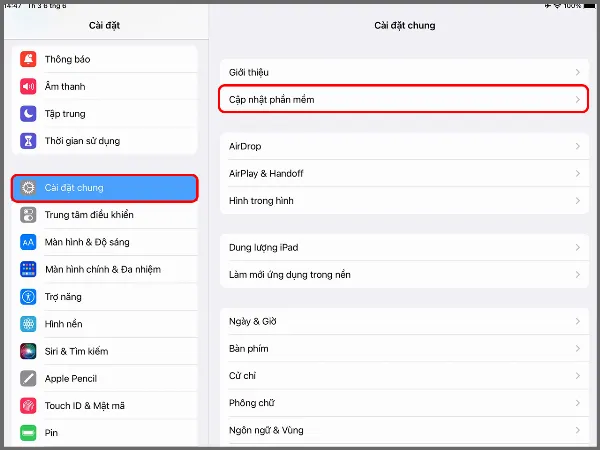Select Tập trung label in sidebar
The height and width of the screenshot is (450, 600).
point(65,114)
